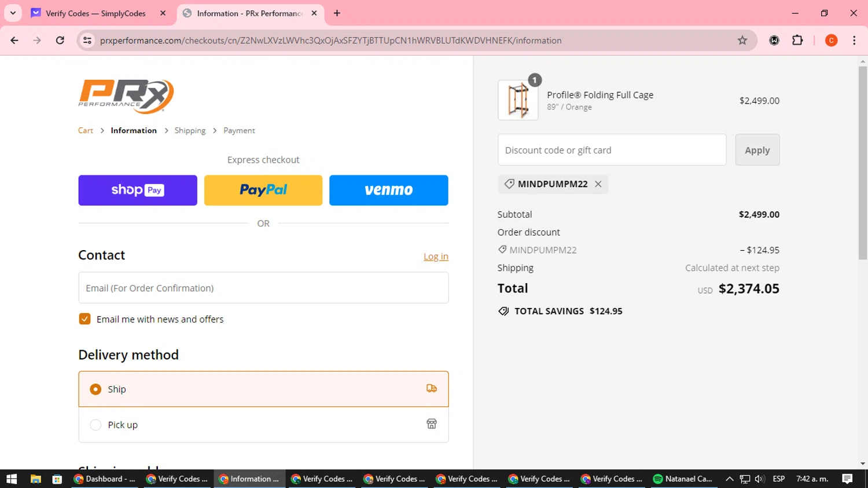The width and height of the screenshot is (868, 488).
Task: Click the Profile Folding Full Cage thumbnail
Action: click(x=518, y=100)
